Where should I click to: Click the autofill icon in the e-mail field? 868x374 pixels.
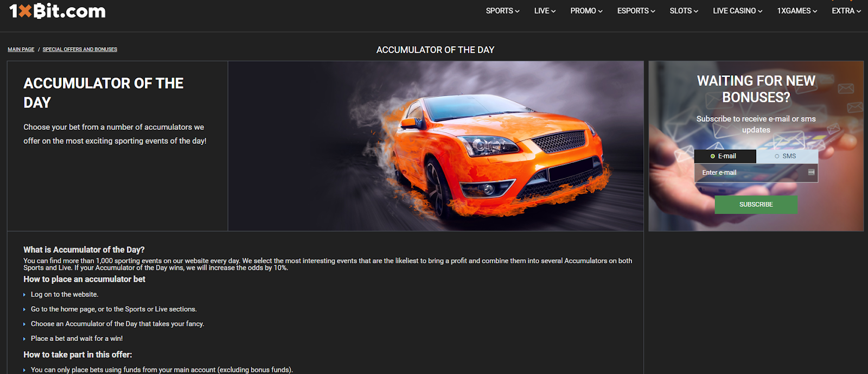click(811, 172)
